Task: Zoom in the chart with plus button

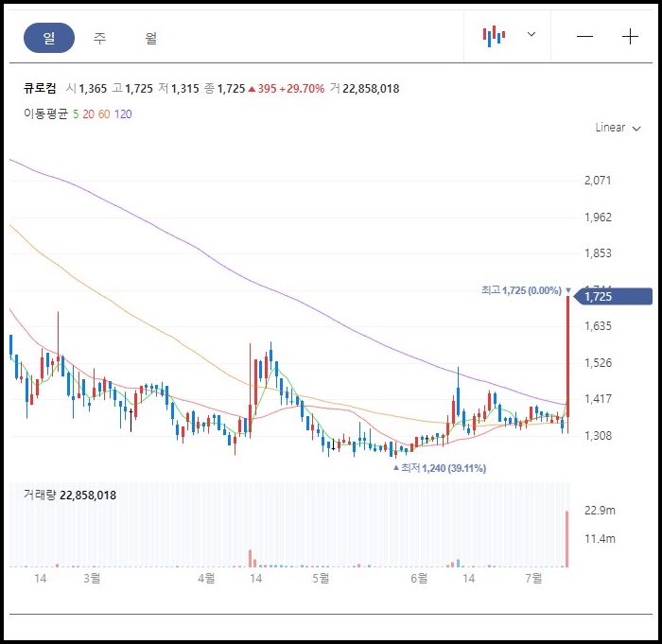Action: pyautogui.click(x=630, y=37)
